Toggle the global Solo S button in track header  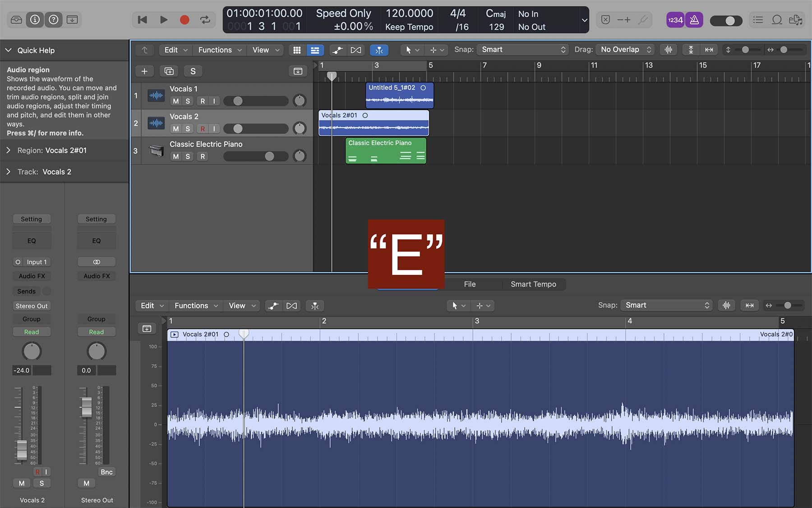tap(193, 71)
